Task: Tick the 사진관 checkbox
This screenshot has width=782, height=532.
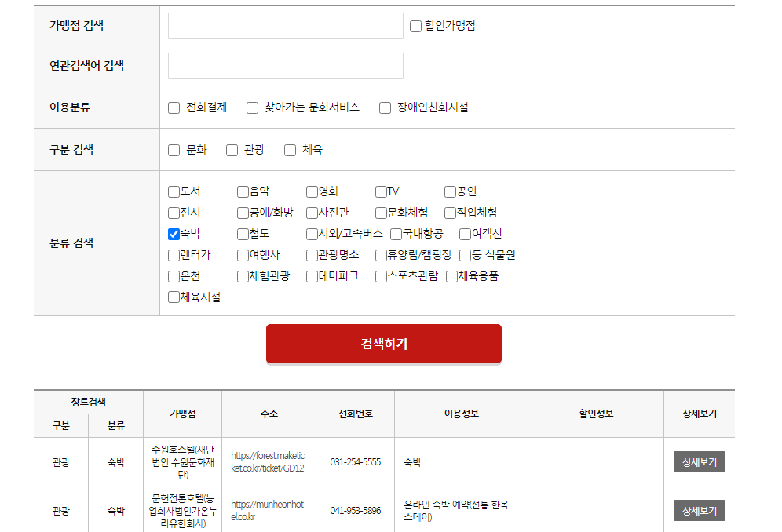Action: pos(312,213)
